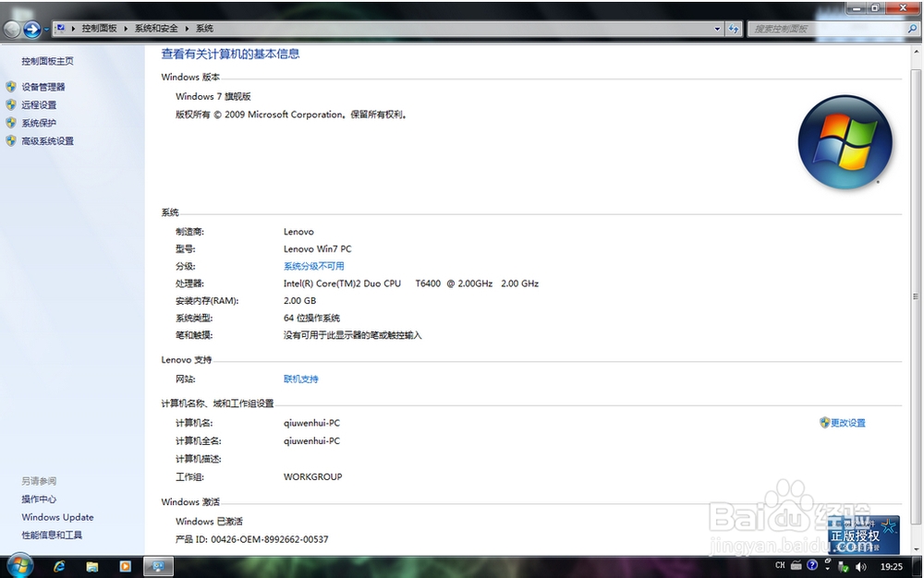Open 控制面板主页 in the sidebar
Image resolution: width=924 pixels, height=578 pixels.
(48, 61)
